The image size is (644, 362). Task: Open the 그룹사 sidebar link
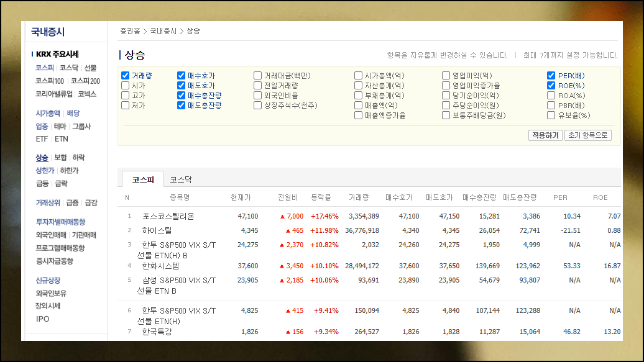pos(81,127)
